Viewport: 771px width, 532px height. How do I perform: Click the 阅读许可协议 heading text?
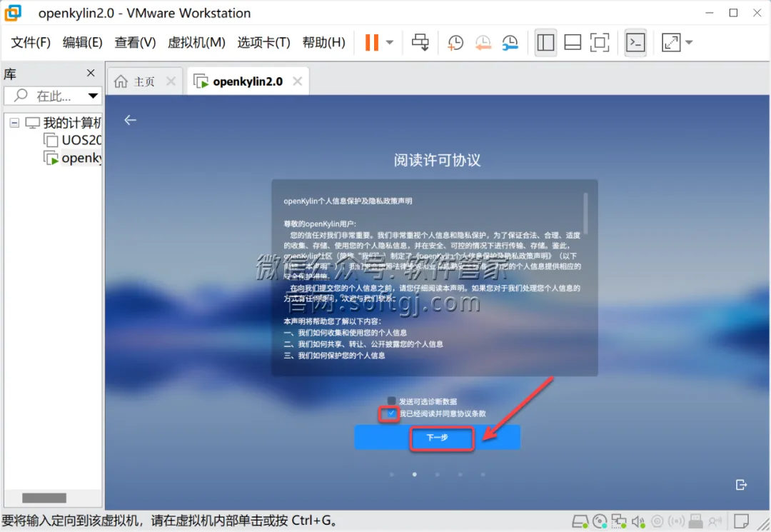[x=437, y=160]
